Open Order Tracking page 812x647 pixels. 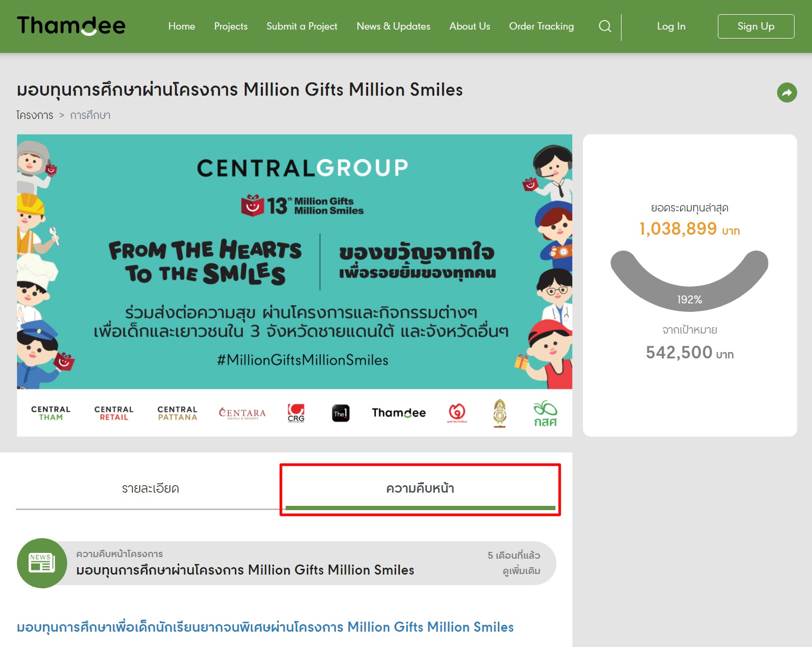tap(541, 26)
